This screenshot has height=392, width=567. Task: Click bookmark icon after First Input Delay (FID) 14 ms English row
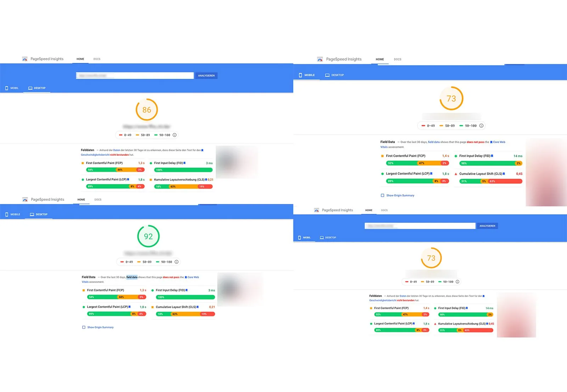[x=492, y=156]
